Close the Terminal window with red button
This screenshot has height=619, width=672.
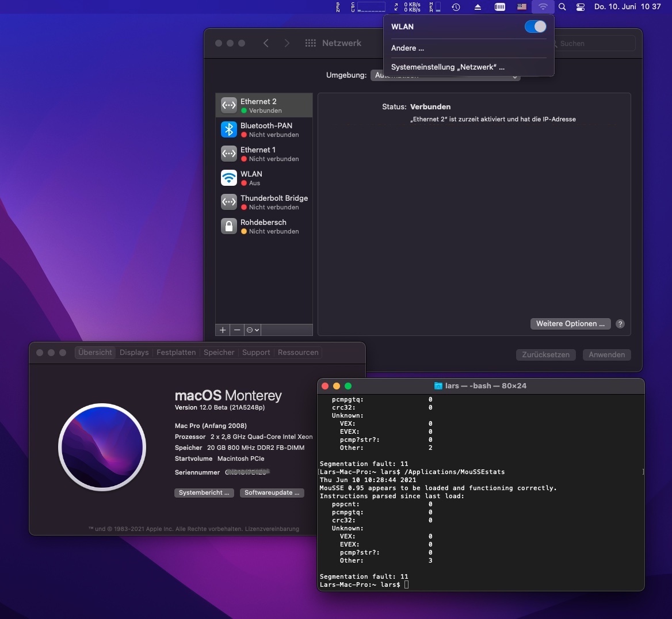325,386
